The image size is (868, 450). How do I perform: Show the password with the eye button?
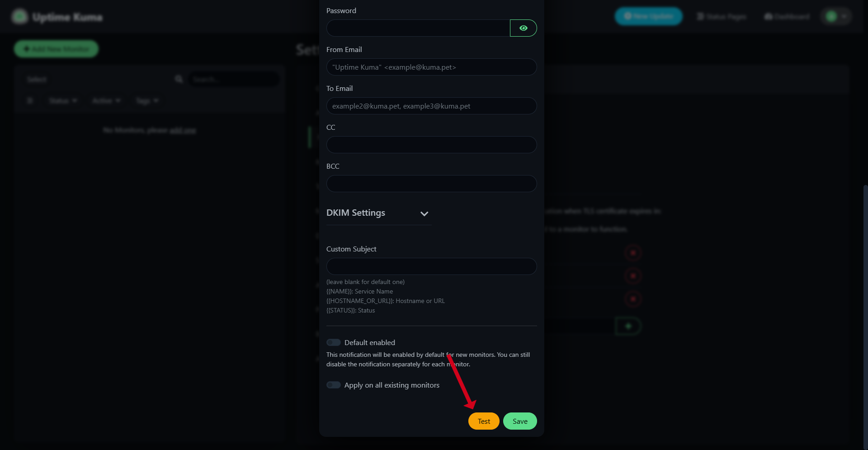tap(523, 28)
